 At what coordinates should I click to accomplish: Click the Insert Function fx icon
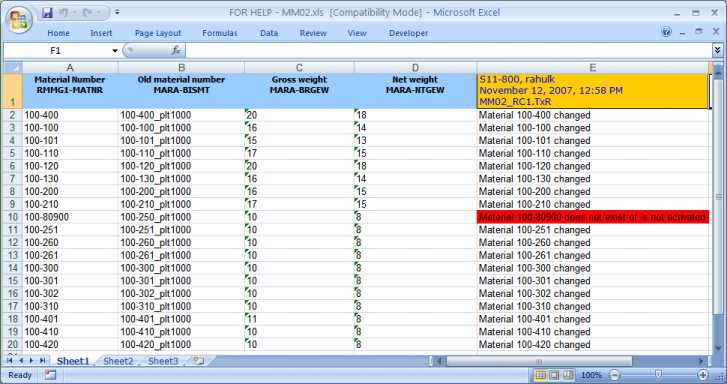176,51
